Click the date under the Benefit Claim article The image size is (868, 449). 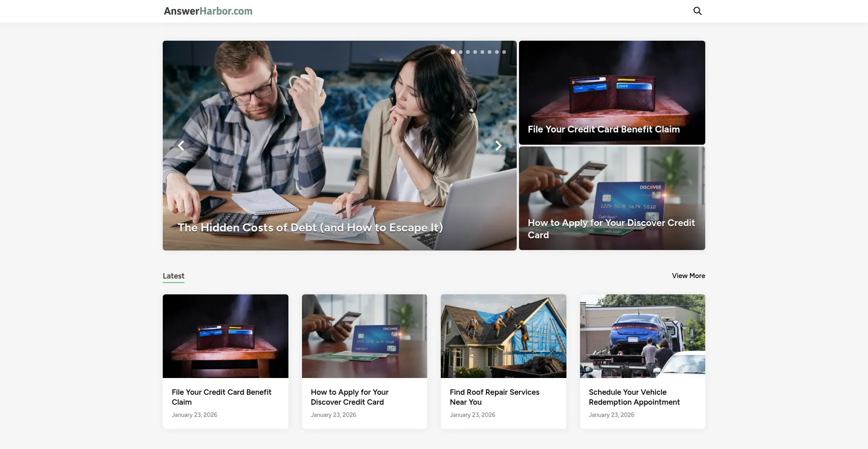[x=194, y=415]
